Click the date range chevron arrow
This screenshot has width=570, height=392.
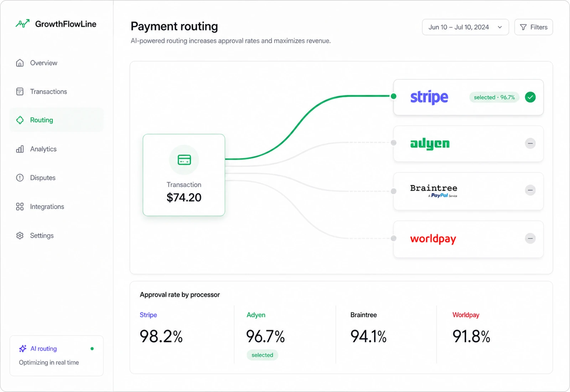click(x=500, y=27)
